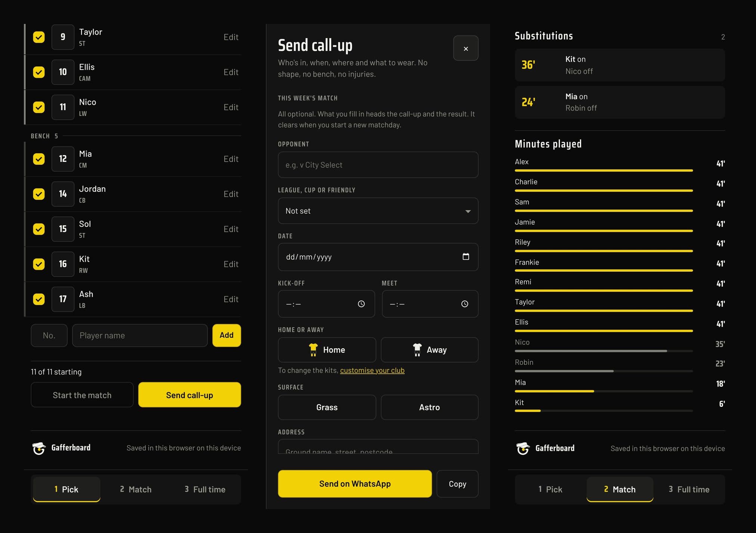Click Mia's minutes played bar
Screen dimensions: 756x533
point(604,391)
